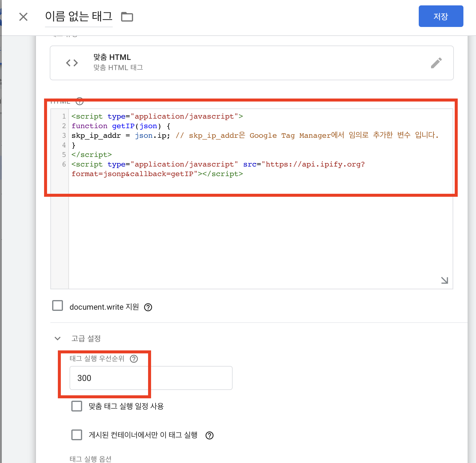This screenshot has width=476, height=463.
Task: Save the tag with 저장 button
Action: pyautogui.click(x=441, y=16)
